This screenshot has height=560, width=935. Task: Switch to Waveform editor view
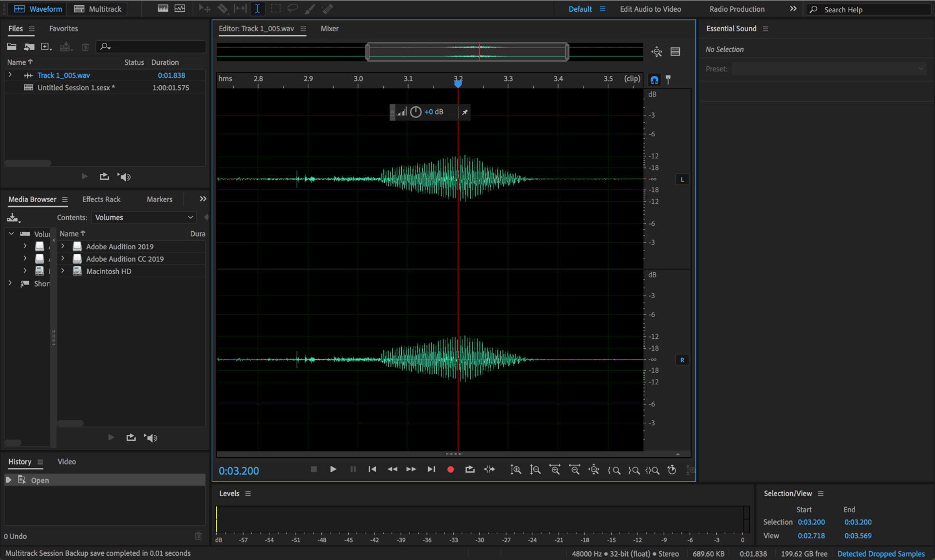[x=38, y=9]
